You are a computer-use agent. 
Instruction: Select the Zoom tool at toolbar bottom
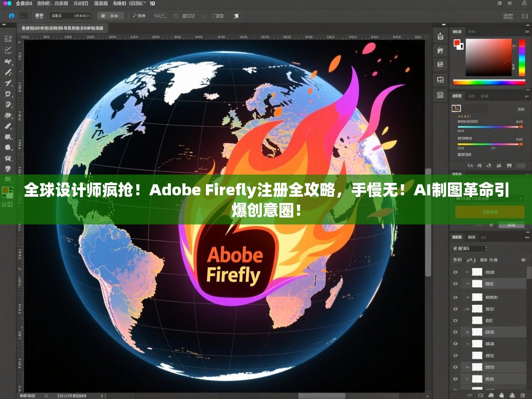[x=6, y=179]
